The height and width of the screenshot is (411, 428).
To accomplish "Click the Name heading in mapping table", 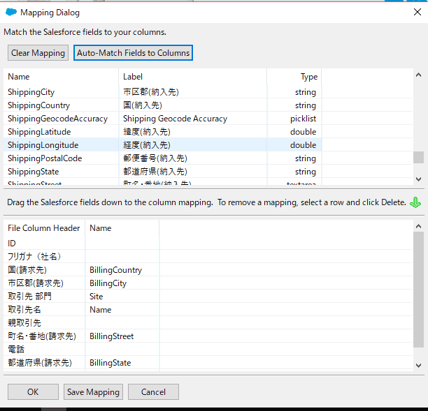I will click(122, 228).
